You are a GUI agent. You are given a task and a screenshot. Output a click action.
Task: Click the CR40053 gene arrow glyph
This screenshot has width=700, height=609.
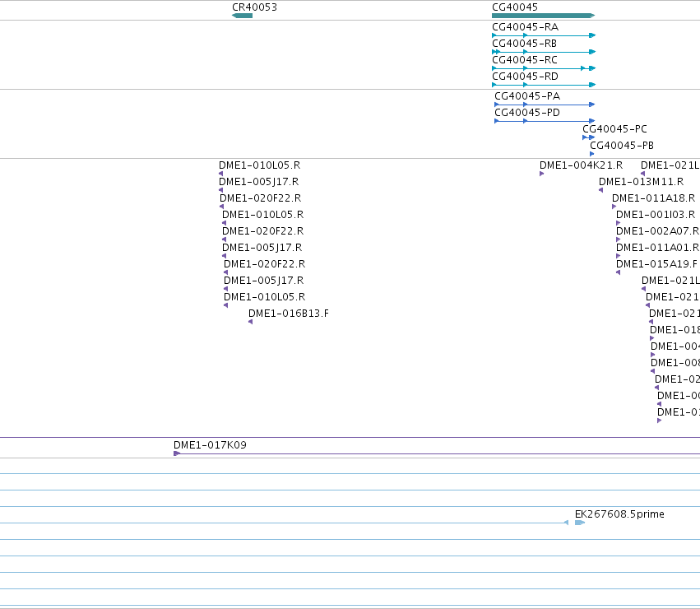243,16
